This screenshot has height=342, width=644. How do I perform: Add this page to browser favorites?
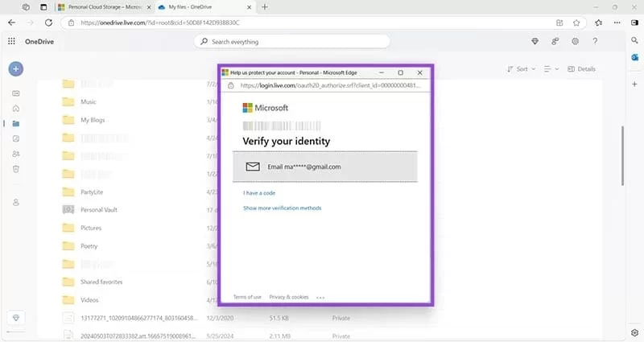pos(577,23)
